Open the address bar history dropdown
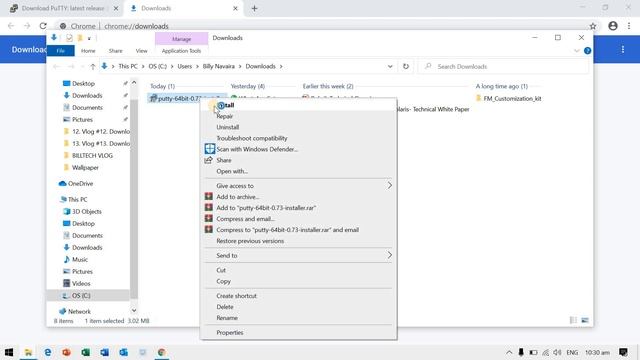 [390, 66]
